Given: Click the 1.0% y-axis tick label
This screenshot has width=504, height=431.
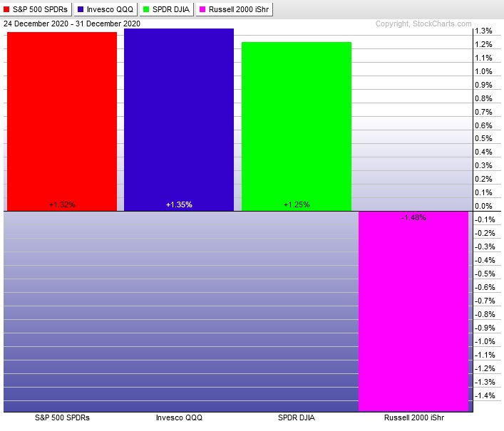Looking at the screenshot, I should pyautogui.click(x=483, y=71).
